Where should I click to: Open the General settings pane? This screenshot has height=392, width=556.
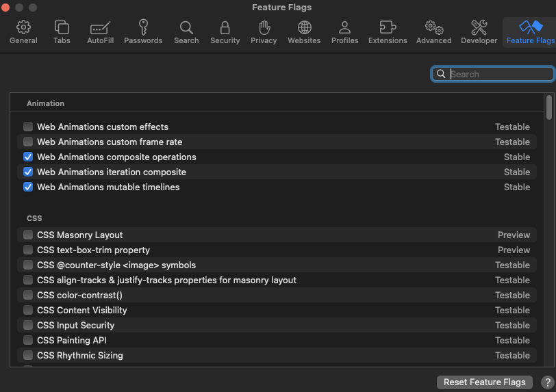[23, 32]
